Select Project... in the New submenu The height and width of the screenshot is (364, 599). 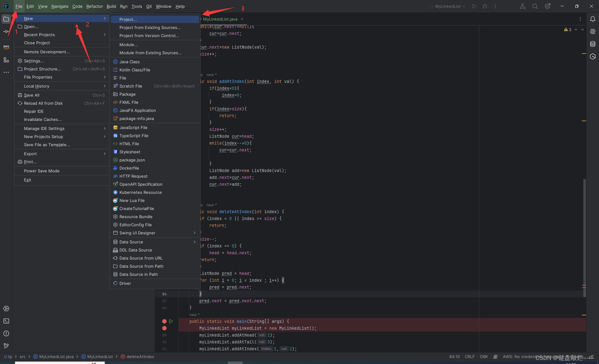point(128,19)
